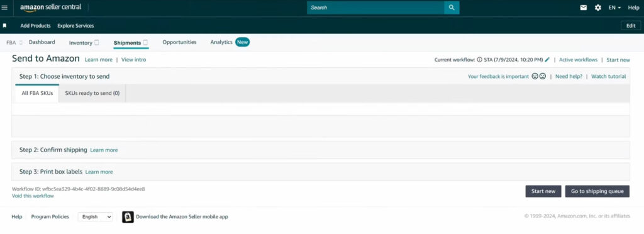Open the hamburger main menu
This screenshot has width=644, height=234.
coord(4,8)
